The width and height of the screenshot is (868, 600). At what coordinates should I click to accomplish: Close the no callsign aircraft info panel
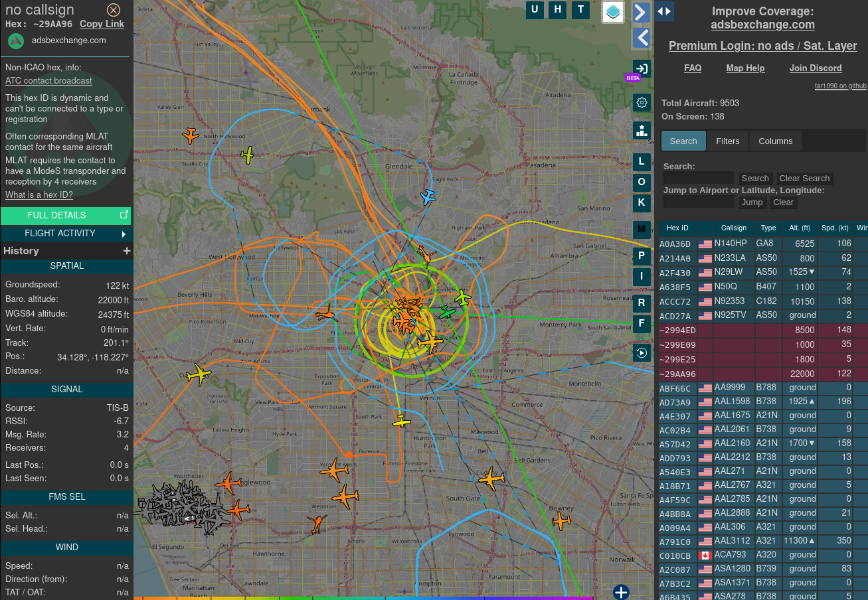click(x=114, y=9)
